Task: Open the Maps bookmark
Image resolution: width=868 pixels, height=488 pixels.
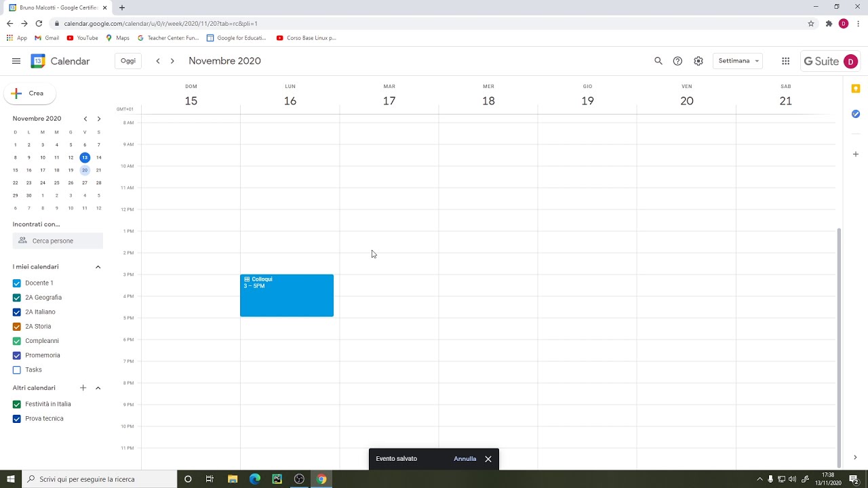Action: coord(117,38)
